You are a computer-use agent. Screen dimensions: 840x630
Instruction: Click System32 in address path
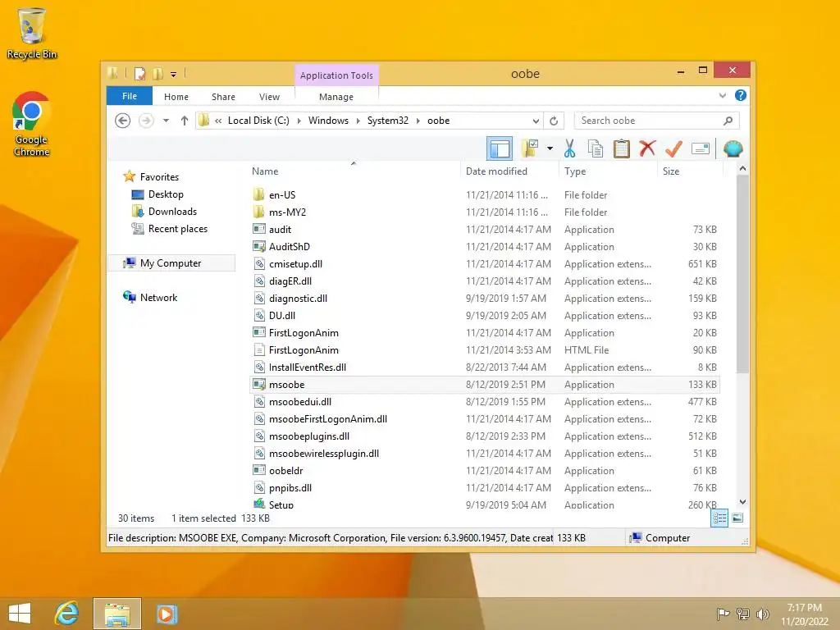pos(388,121)
